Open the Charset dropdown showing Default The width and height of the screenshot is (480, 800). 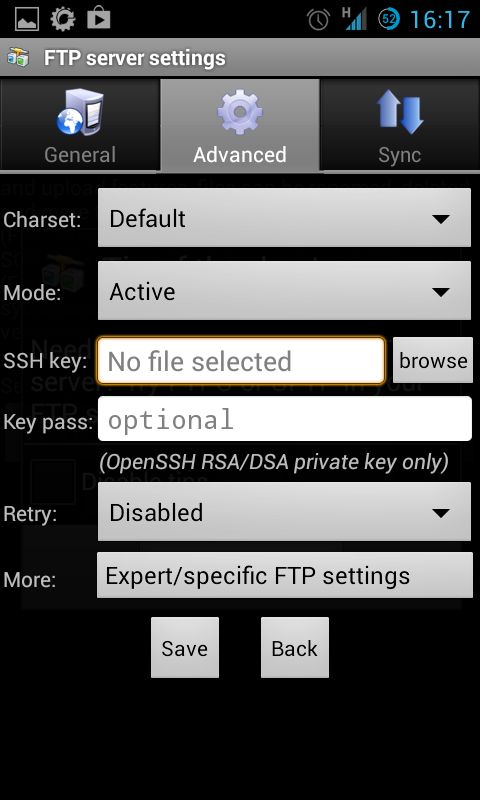284,218
